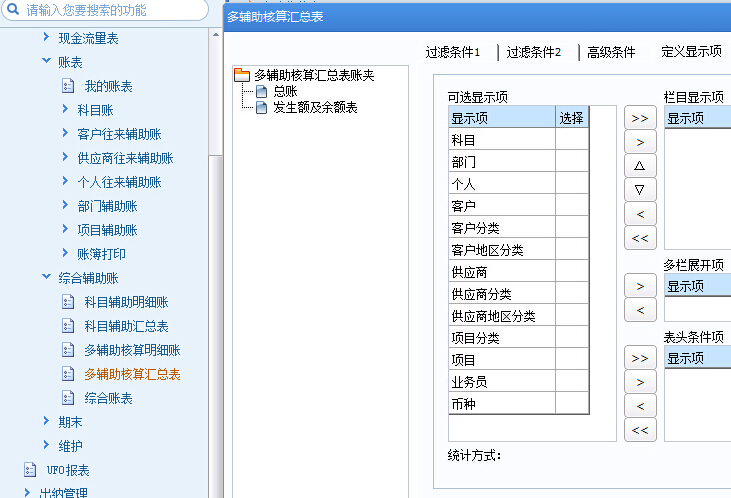
Task: Click the sidebar scrollbar up arrow
Action: pyautogui.click(x=215, y=35)
